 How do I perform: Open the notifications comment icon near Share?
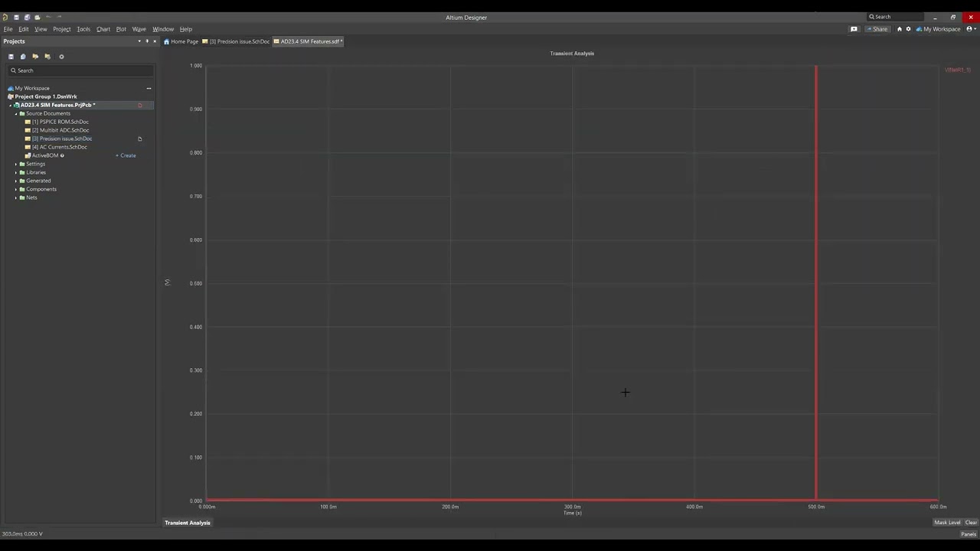[x=854, y=29]
